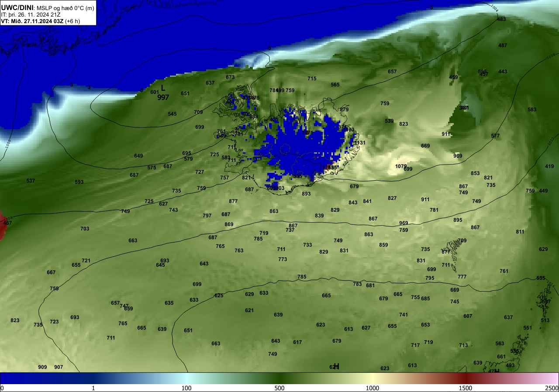Click the colorbar label 1000
This screenshot has width=559, height=392.
pyautogui.click(x=373, y=389)
